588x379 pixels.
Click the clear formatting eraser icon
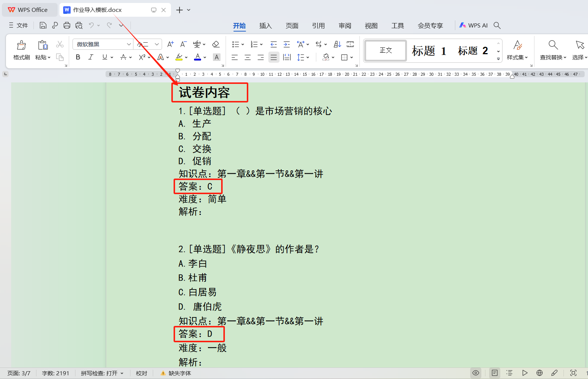(216, 44)
